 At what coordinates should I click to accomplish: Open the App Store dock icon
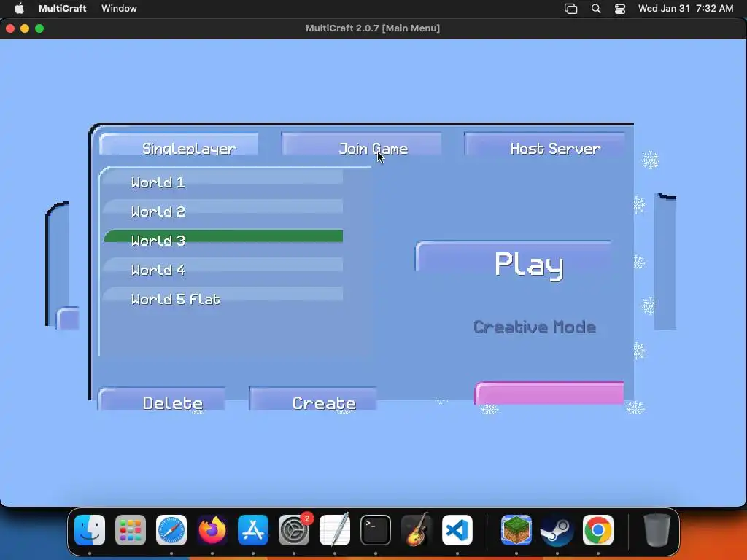253,530
